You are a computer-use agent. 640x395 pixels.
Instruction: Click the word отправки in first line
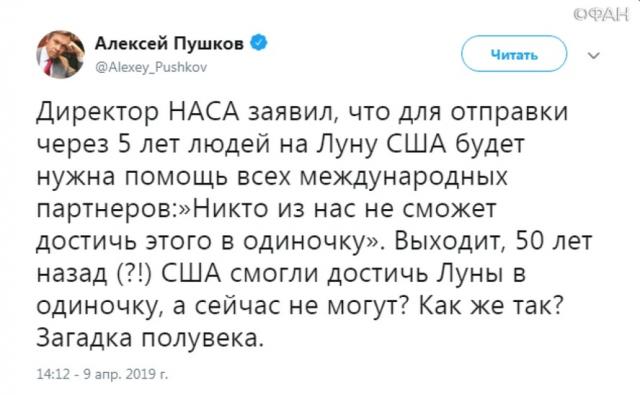509,113
